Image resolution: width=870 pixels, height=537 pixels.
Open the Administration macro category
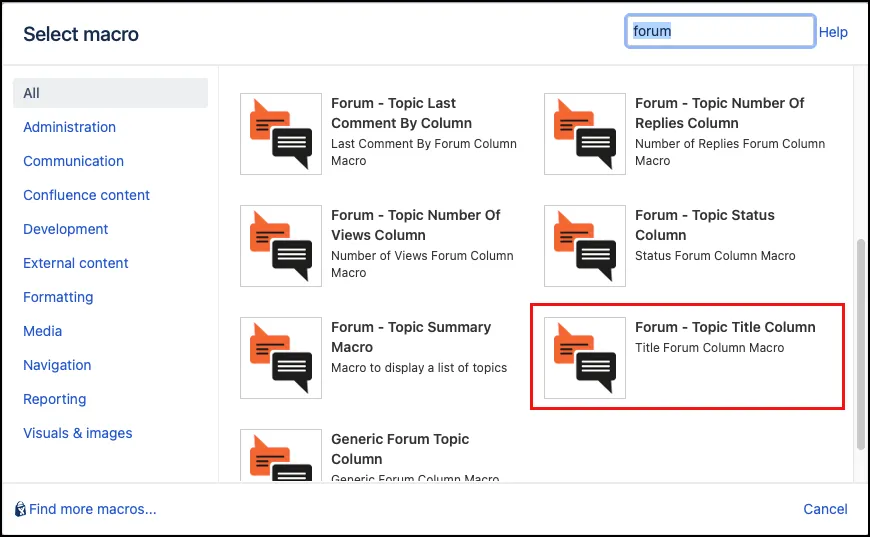coord(69,127)
